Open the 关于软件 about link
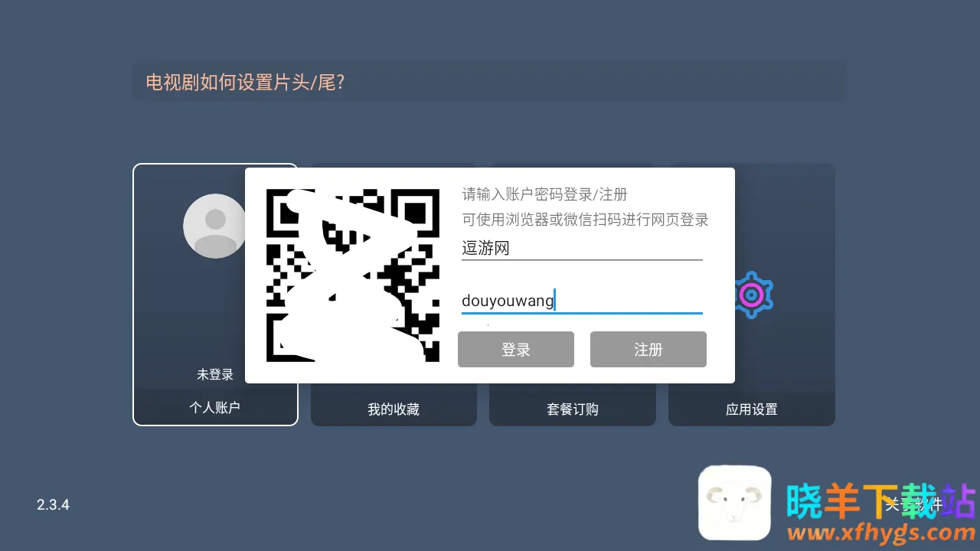Image resolution: width=980 pixels, height=551 pixels. 911,504
